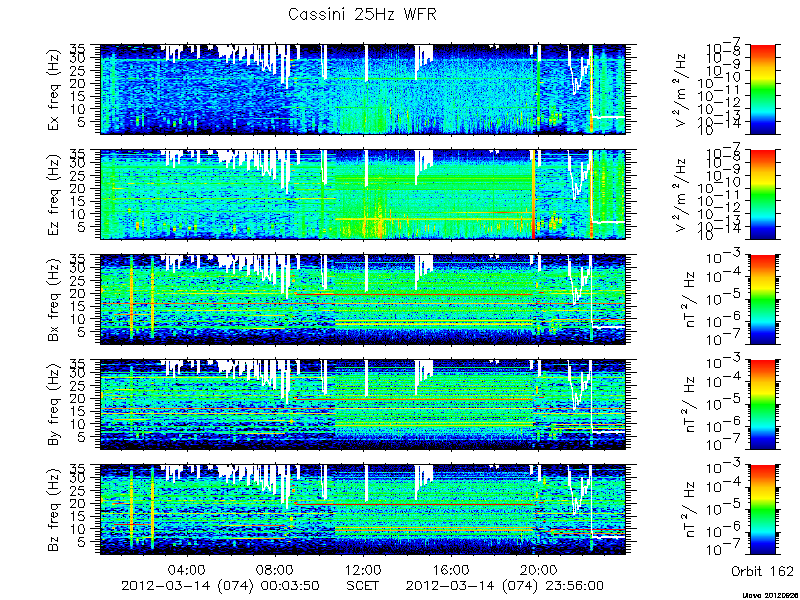The image size is (800, 600).
Task: Click the 04:00 time axis label
Action: 188,569
